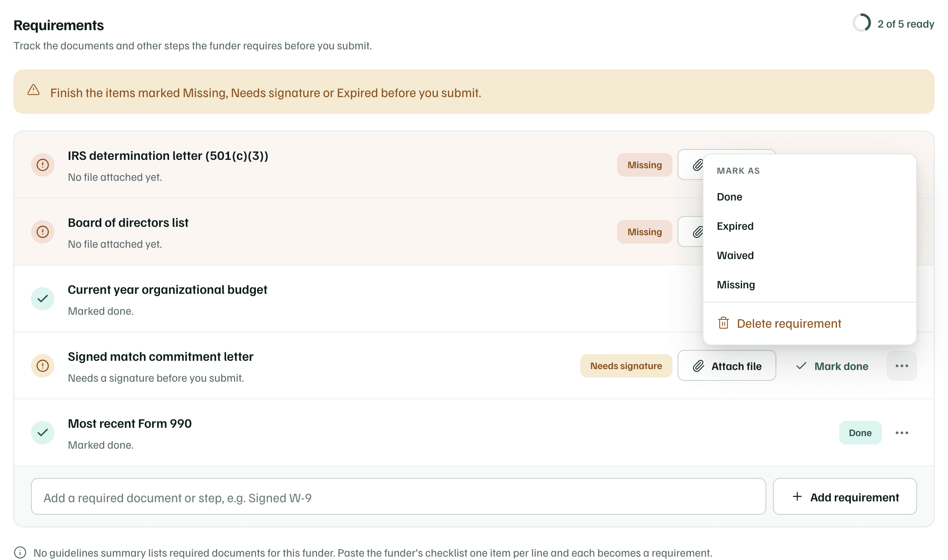The height and width of the screenshot is (560, 948).
Task: Click the checkmark icon beside Current year organizational budget
Action: tap(43, 299)
